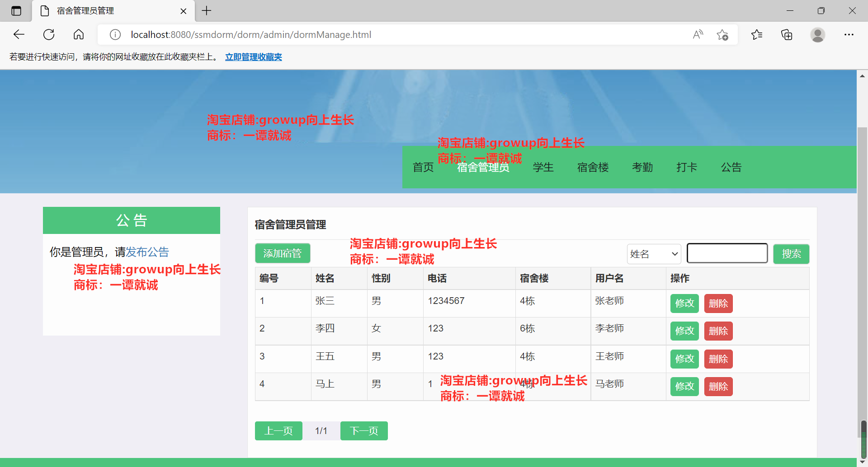Click 下一页 to go next page
The image size is (868, 467).
click(x=364, y=430)
